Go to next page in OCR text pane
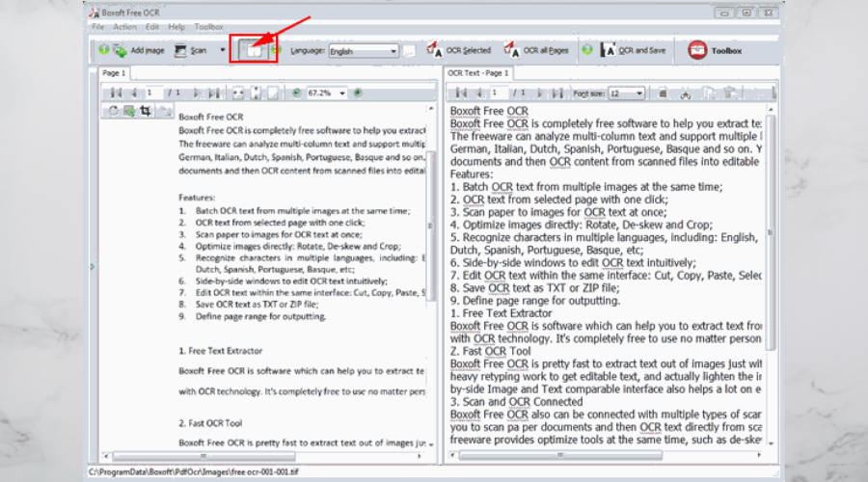Viewport: 868px width, 482px height. [540, 94]
